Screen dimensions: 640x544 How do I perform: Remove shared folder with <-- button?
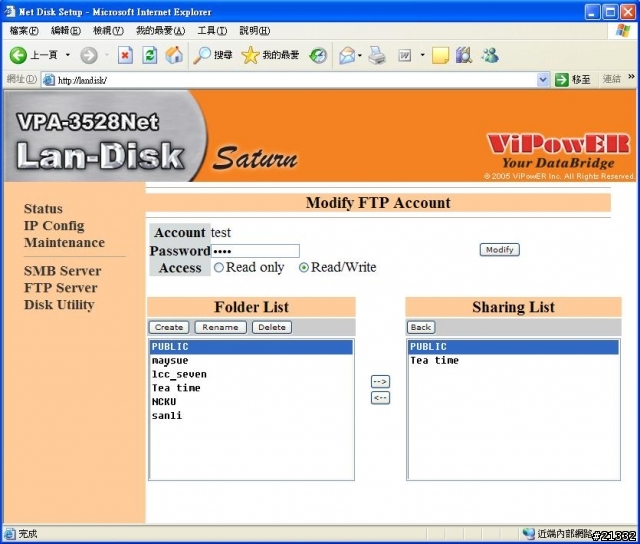380,397
